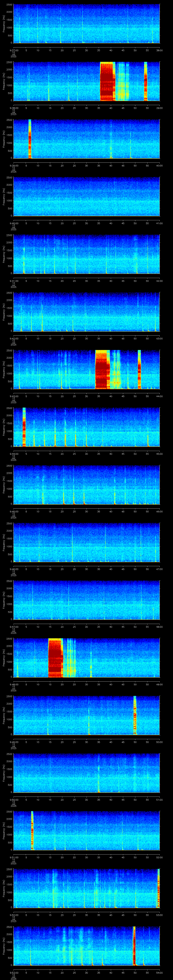Click the Frequency (Hz) axis label of 9:45 panel

tap(4, 485)
